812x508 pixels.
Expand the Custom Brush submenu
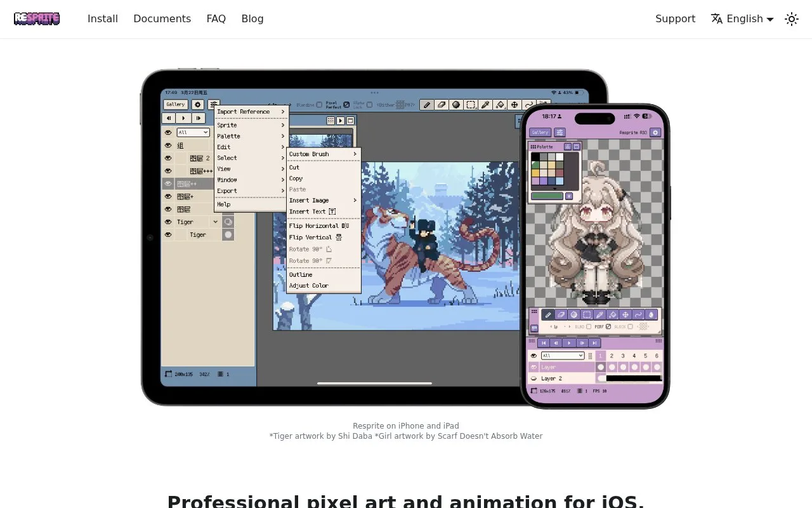[324, 154]
